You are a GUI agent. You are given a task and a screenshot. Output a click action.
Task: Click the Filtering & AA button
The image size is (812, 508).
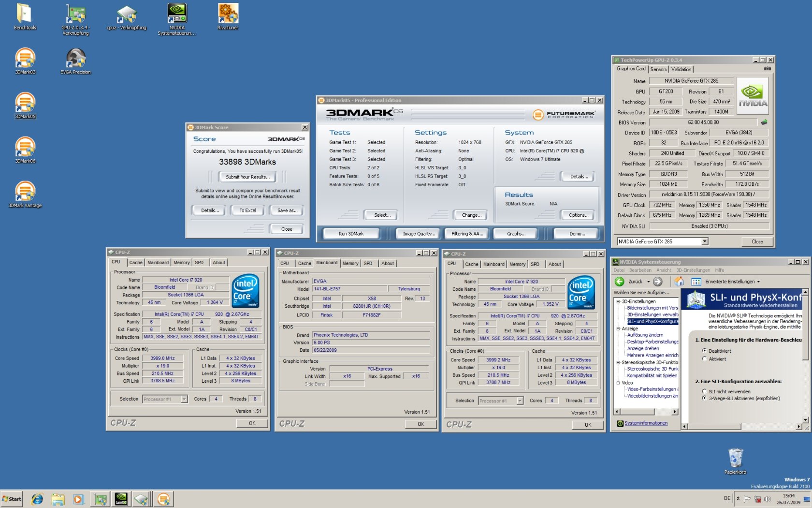click(467, 234)
